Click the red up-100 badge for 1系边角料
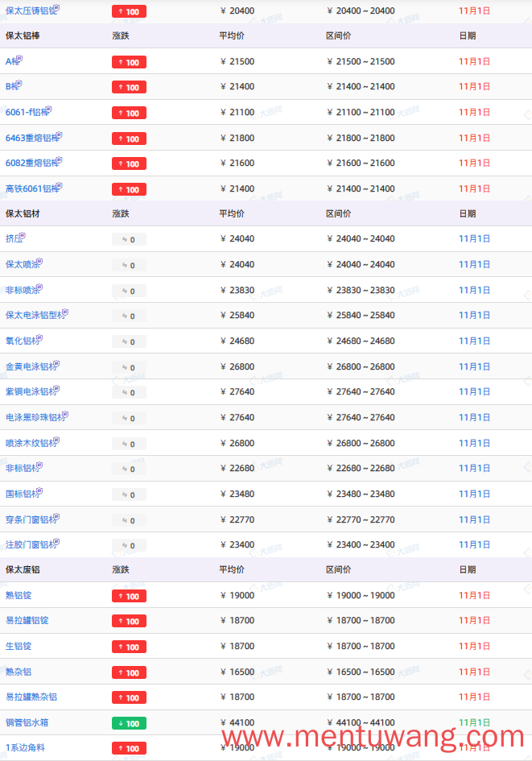The image size is (532, 761). pos(129,748)
